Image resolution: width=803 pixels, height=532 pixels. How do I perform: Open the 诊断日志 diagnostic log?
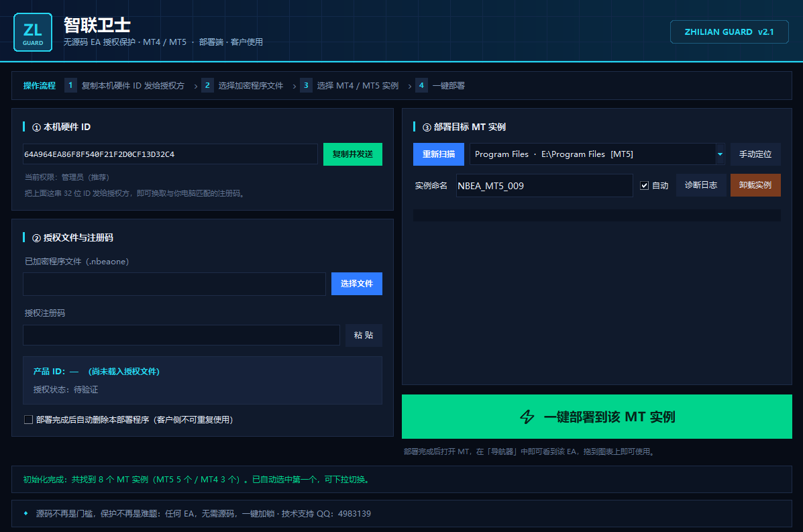tap(701, 185)
